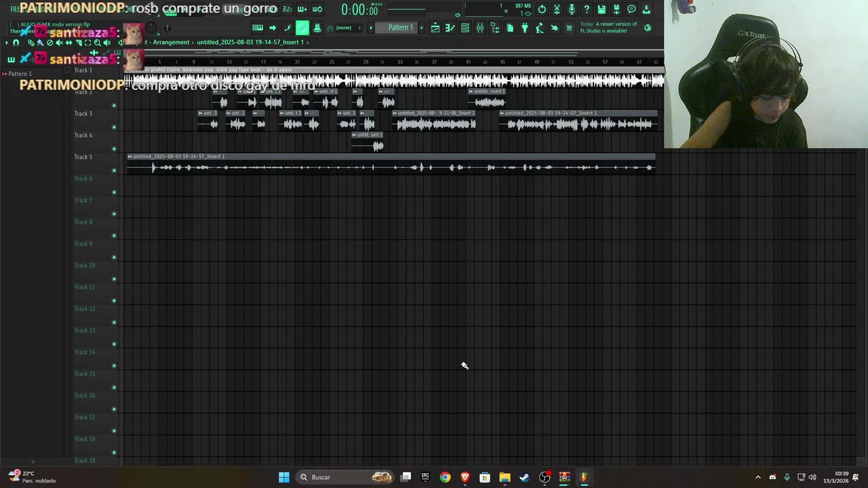
Task: Open the FL Studio shop cart icon
Action: coord(569,28)
